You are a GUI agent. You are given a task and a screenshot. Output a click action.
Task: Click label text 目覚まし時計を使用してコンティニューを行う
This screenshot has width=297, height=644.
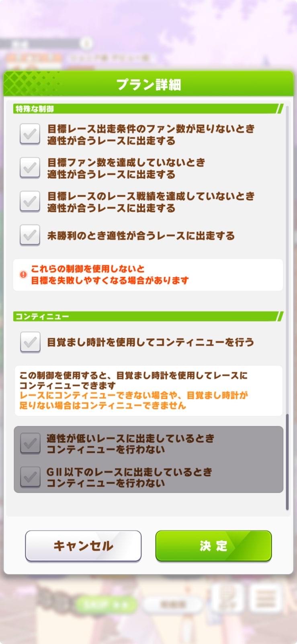click(x=151, y=343)
